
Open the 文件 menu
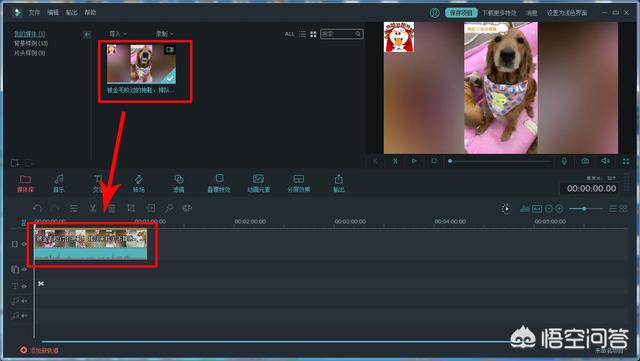(x=34, y=13)
